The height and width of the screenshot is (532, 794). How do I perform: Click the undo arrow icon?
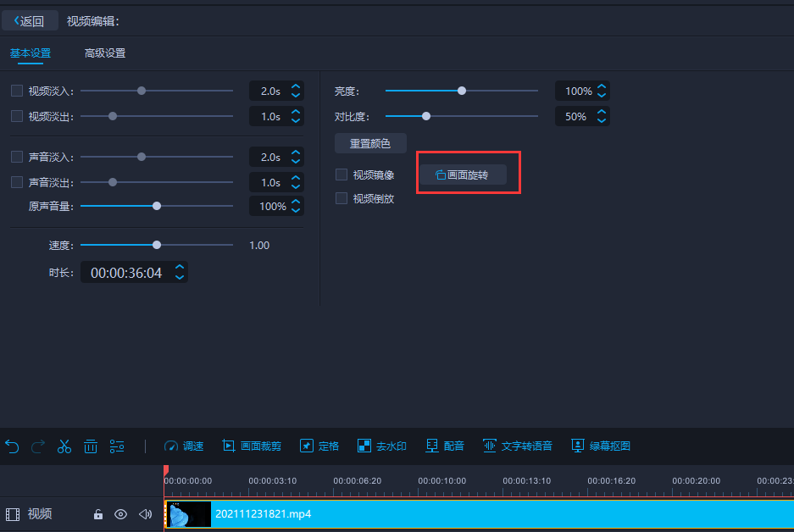12,446
